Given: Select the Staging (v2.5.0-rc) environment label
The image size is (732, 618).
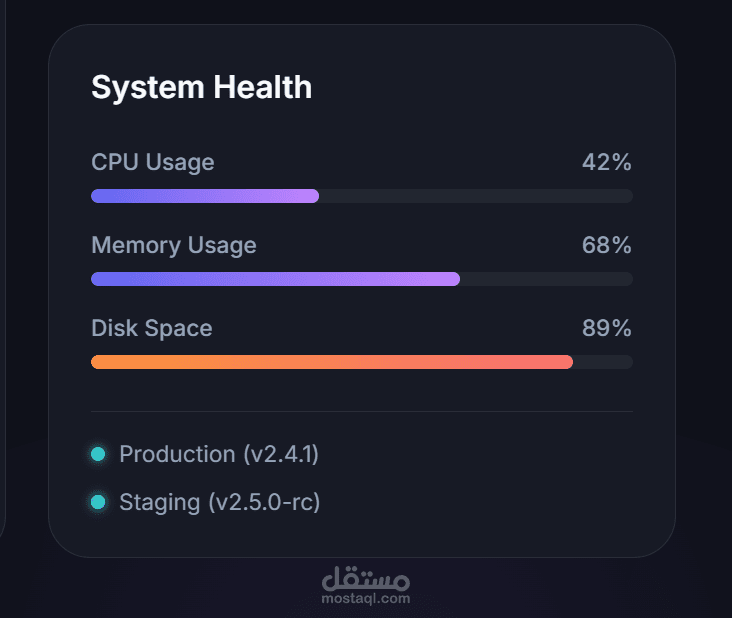Looking at the screenshot, I should 219,502.
